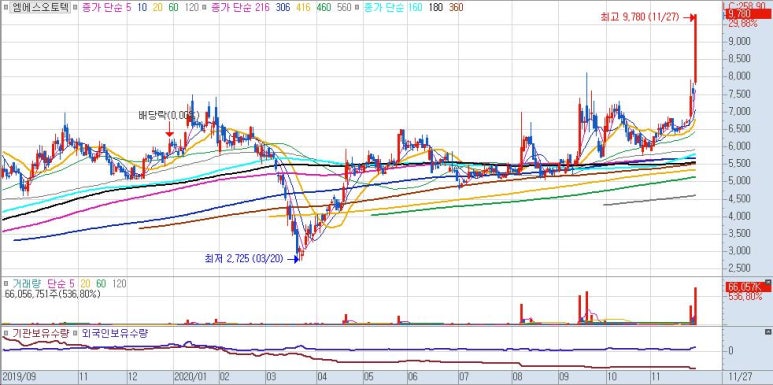
Task: Click the 66,056,751주(536.80%) volume readout
Action: 52,294
